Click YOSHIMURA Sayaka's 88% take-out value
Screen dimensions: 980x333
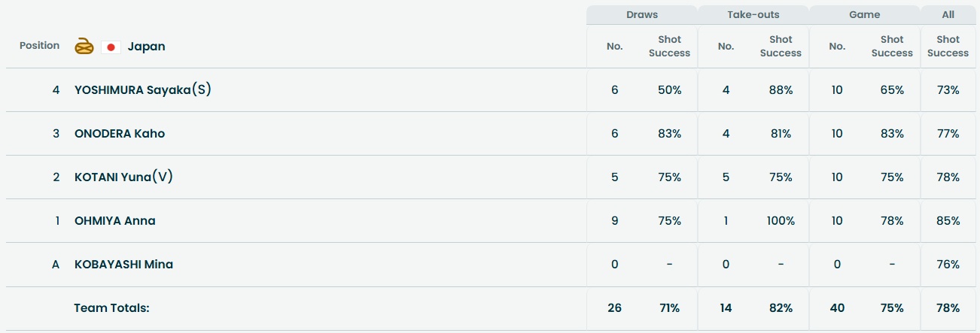(x=781, y=90)
